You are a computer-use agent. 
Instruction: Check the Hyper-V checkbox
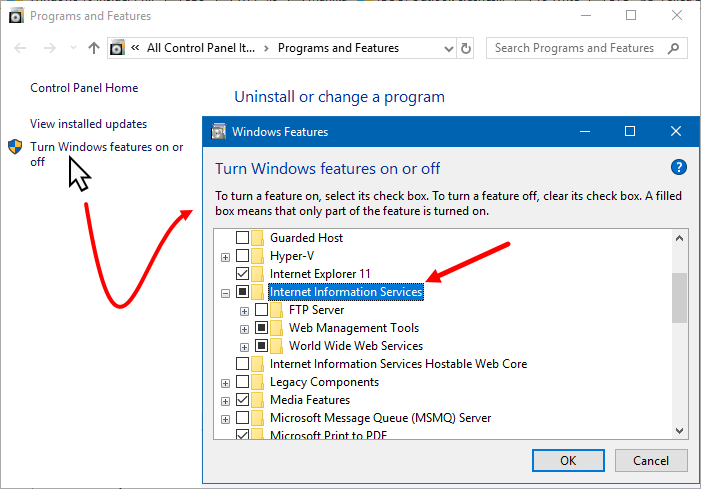click(x=242, y=256)
